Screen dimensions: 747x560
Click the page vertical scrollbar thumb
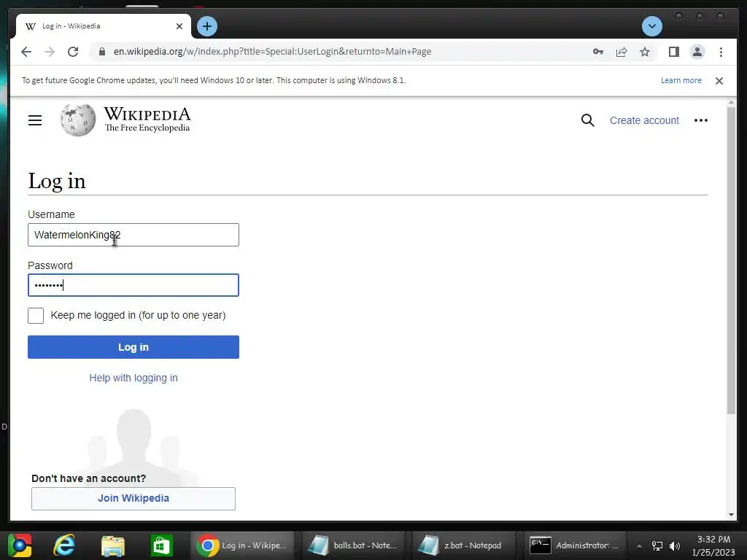pyautogui.click(x=731, y=260)
